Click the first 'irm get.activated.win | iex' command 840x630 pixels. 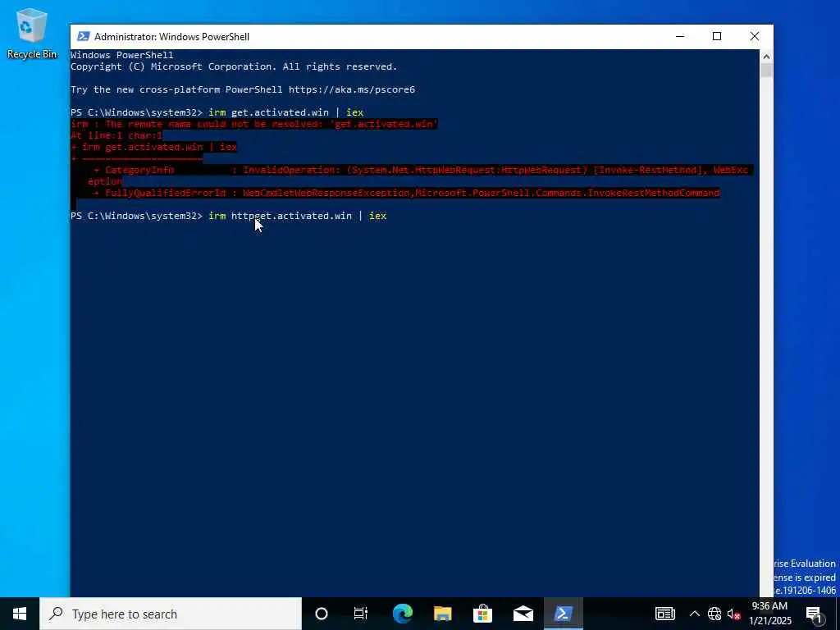click(286, 112)
